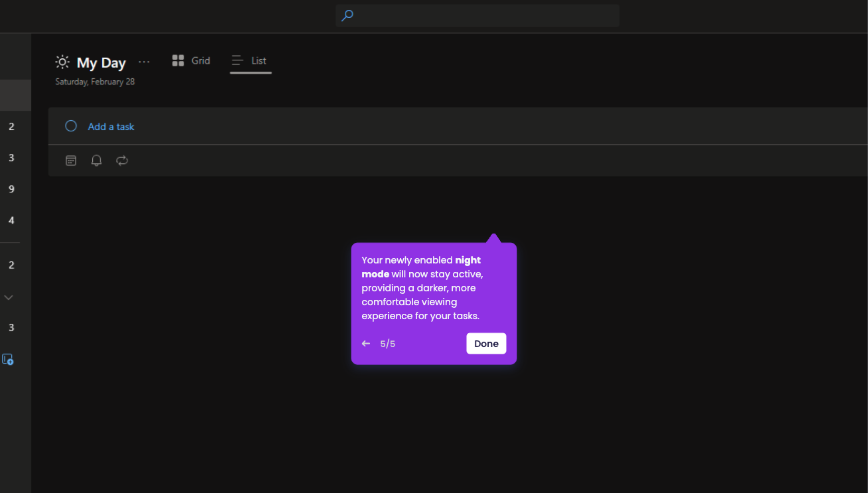
Task: Open the repeat task icon
Action: [x=122, y=161]
